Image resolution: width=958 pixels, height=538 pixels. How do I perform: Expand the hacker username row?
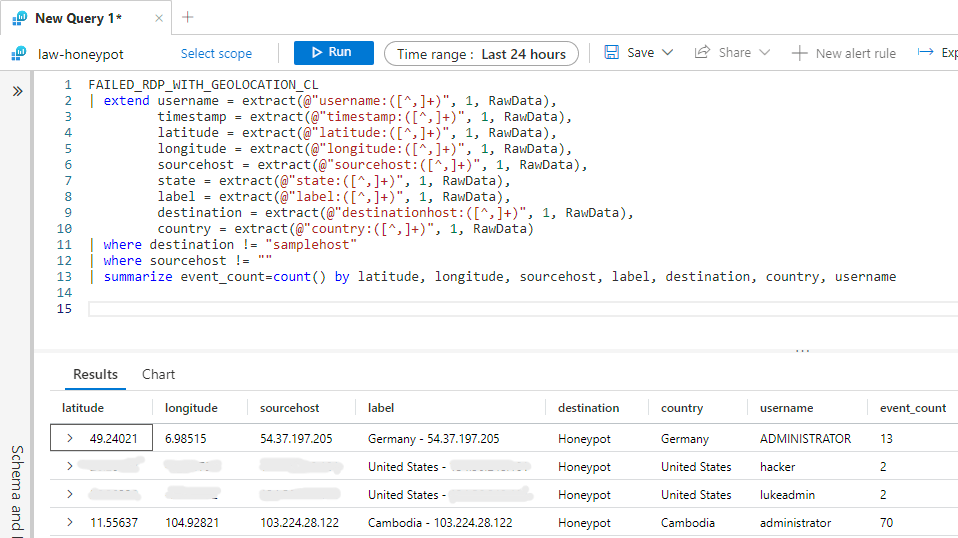tap(70, 466)
